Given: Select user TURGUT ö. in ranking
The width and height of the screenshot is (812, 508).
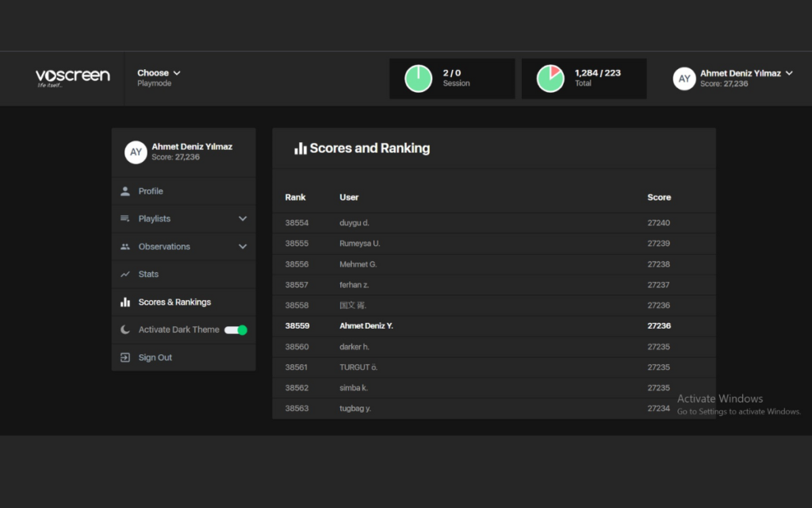Looking at the screenshot, I should 358,368.
